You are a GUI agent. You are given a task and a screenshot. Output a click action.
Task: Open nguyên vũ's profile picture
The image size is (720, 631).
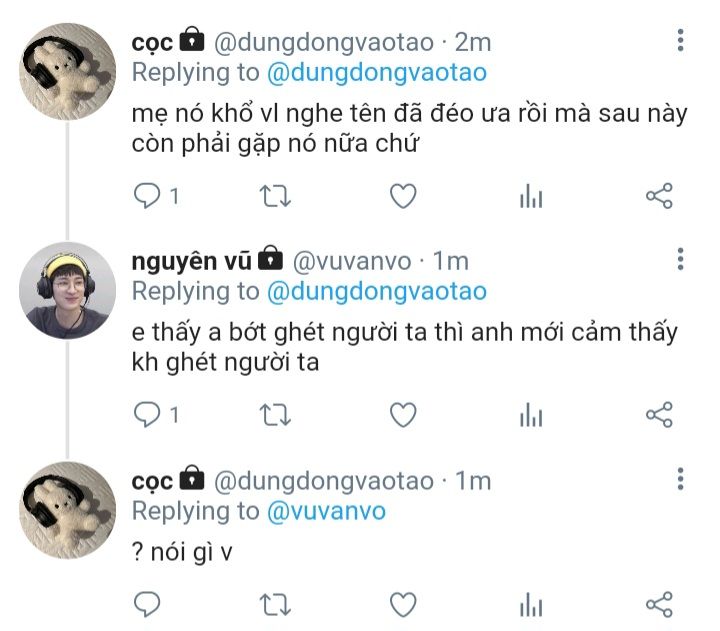(x=67, y=290)
